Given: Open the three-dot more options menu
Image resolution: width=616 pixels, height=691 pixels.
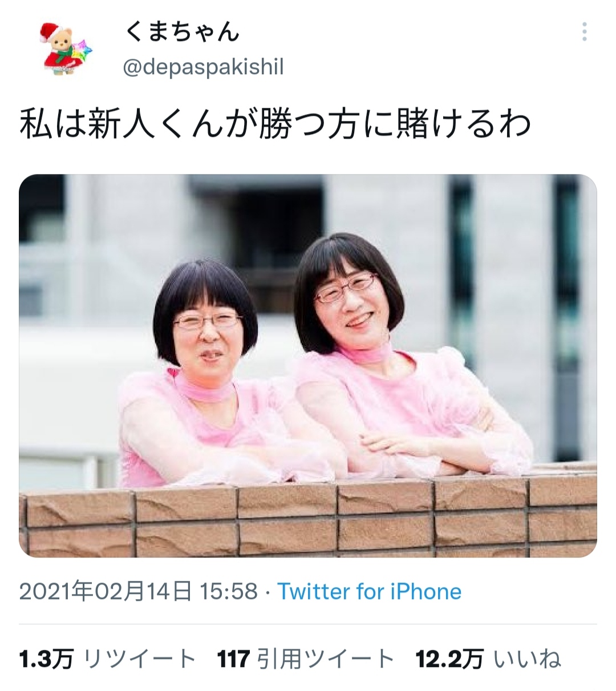Looking at the screenshot, I should [x=585, y=32].
